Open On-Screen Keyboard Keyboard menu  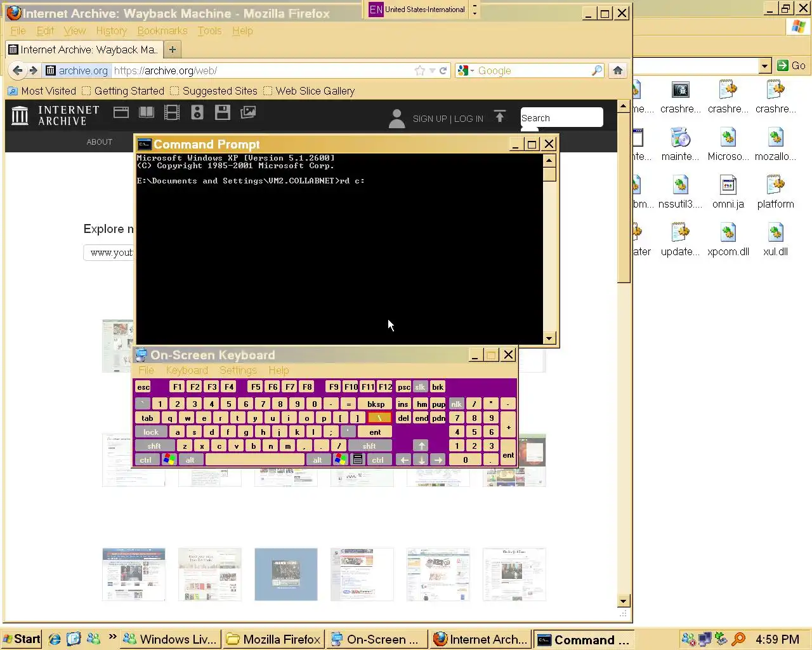pos(187,370)
